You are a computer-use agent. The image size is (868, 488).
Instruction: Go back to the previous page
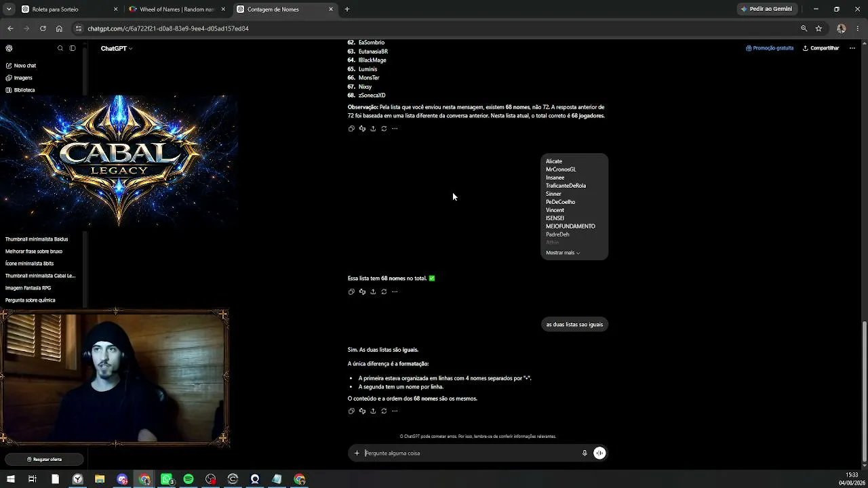10,28
